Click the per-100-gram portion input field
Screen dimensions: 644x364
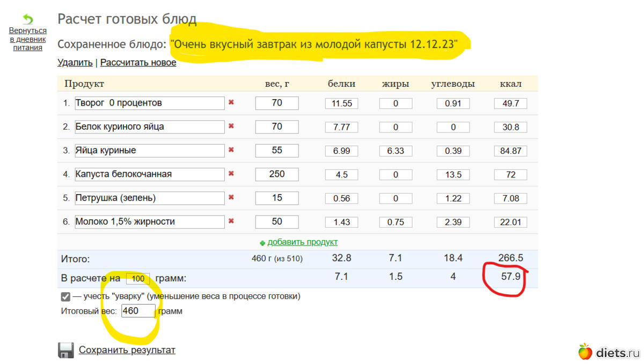pos(138,279)
